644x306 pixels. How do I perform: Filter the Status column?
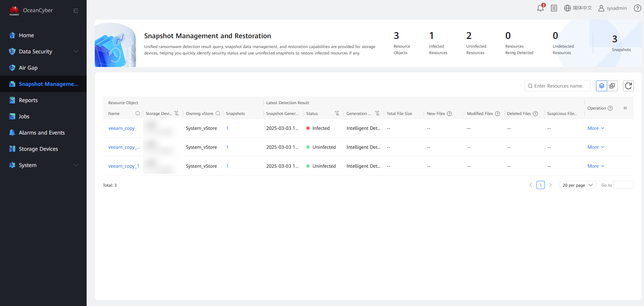337,114
